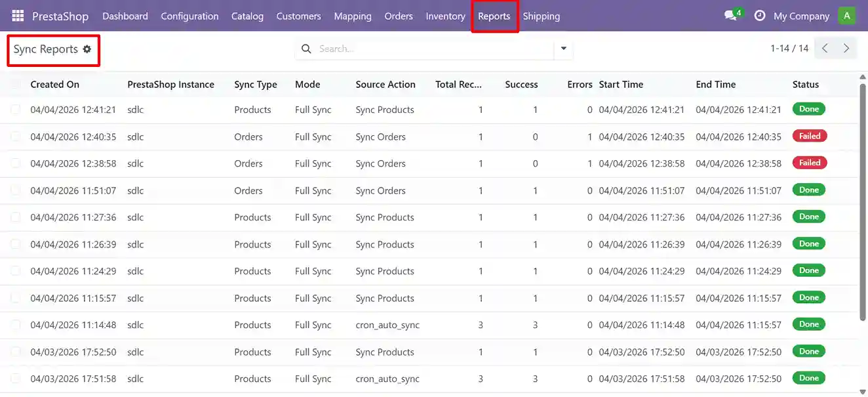The width and height of the screenshot is (868, 397).
Task: Check the row created 04/04/2026 11:51:07
Action: 15,190
